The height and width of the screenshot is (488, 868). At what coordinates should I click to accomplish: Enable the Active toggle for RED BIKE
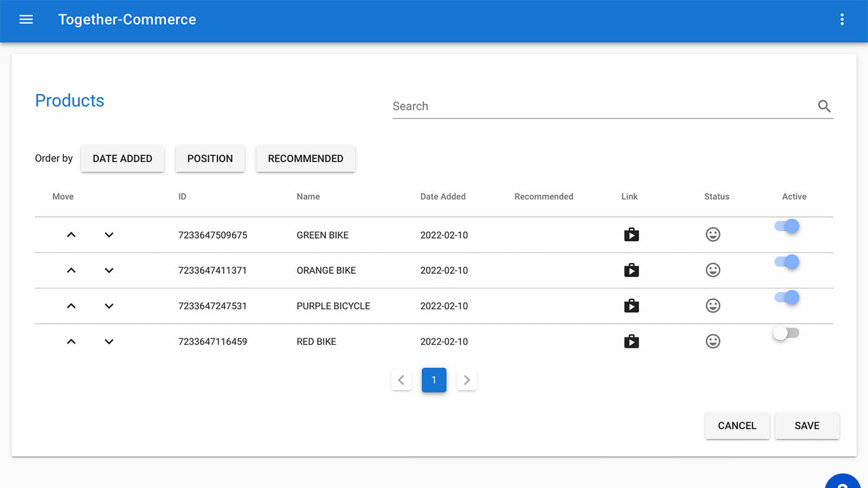(x=786, y=333)
